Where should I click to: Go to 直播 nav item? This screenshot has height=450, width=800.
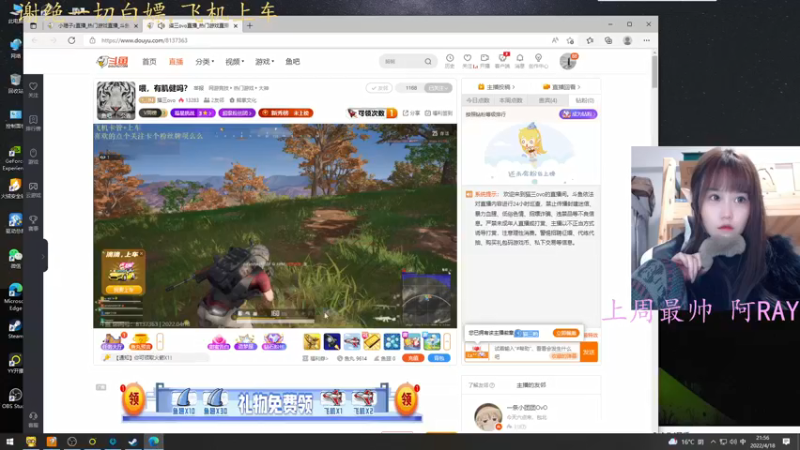(176, 62)
